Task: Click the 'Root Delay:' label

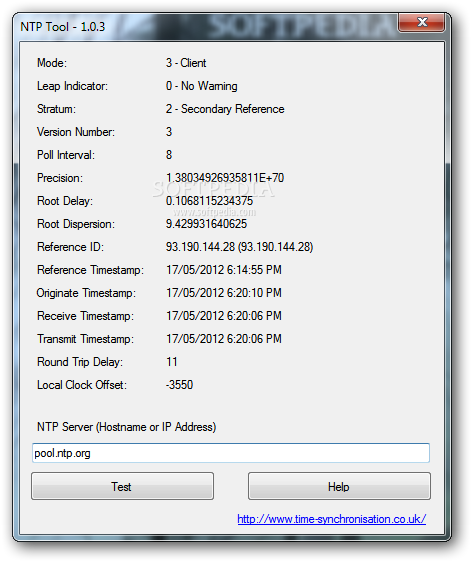Action: [65, 201]
